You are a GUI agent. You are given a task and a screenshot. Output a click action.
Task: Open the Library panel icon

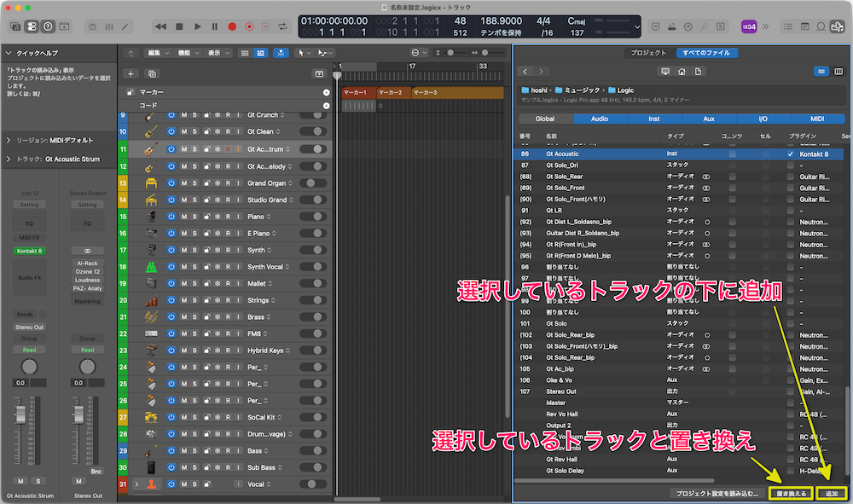[x=15, y=26]
